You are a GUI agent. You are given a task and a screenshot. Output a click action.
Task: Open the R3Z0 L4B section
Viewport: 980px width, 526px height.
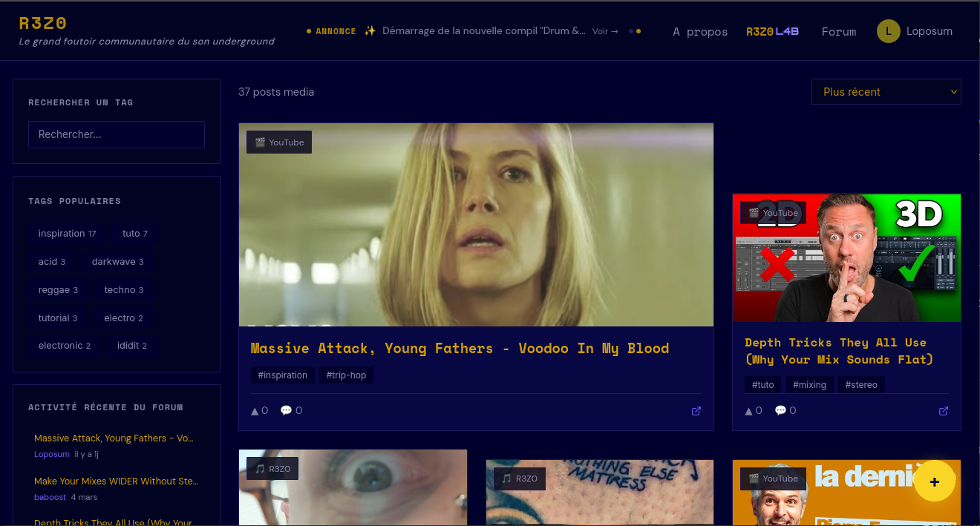tap(772, 32)
